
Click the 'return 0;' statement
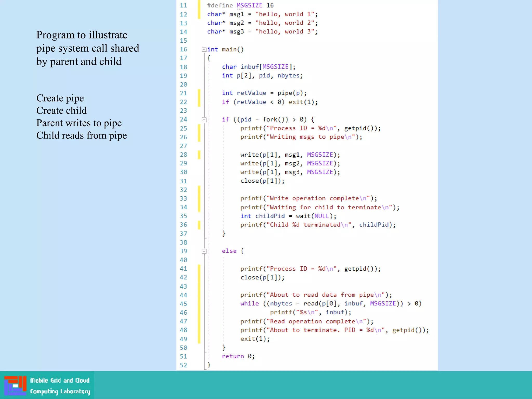(x=238, y=356)
